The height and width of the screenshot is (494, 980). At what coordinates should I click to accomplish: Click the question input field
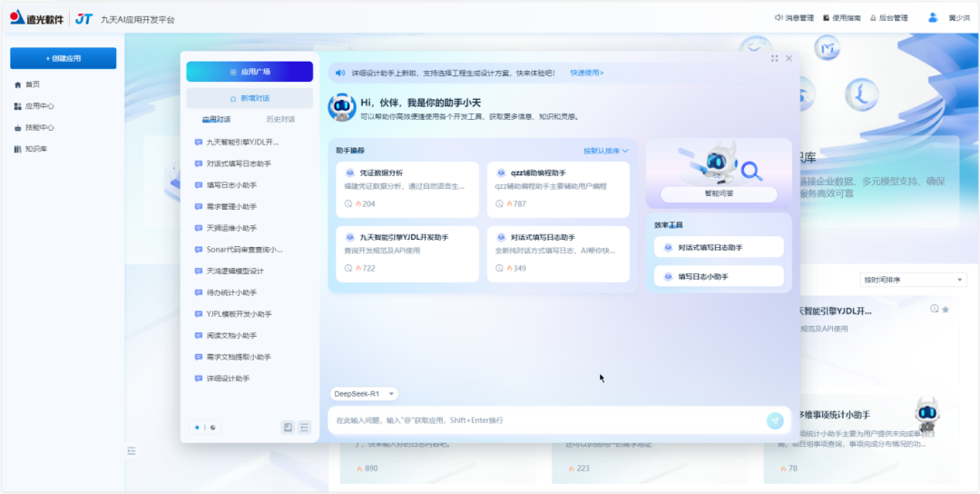point(544,420)
